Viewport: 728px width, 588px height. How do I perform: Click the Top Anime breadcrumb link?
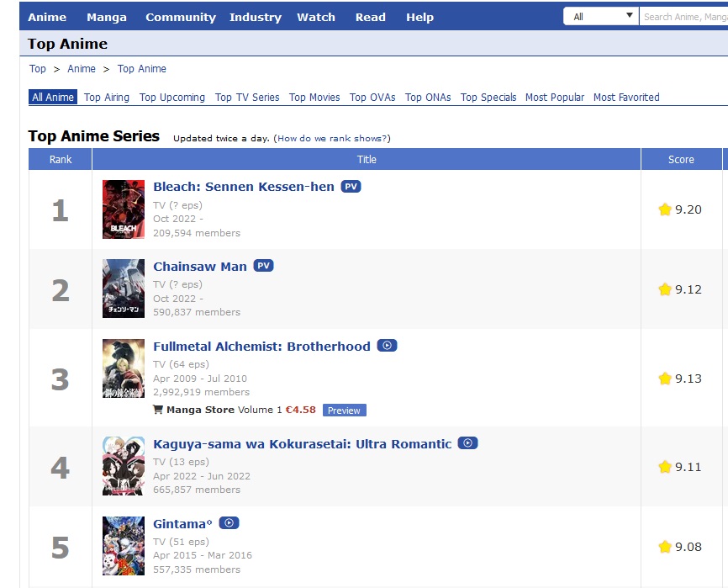[141, 69]
